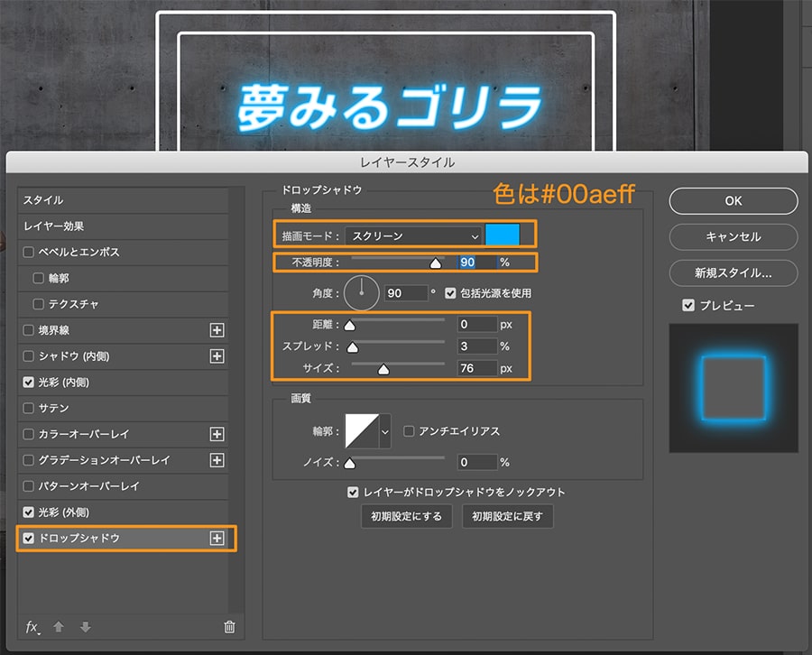Click the サイズ value field
The image size is (812, 655).
click(477, 368)
